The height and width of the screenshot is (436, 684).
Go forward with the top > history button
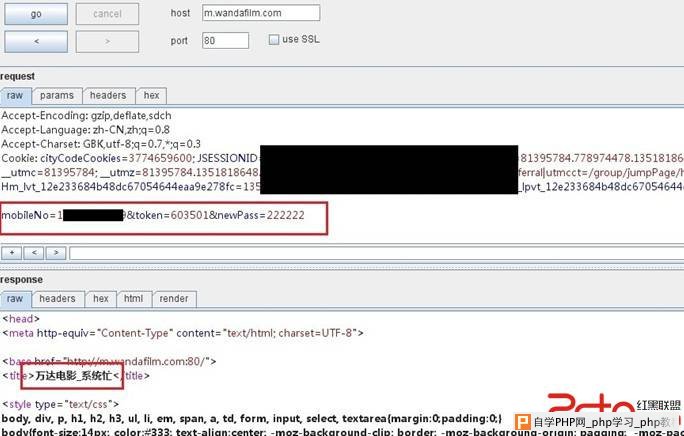point(107,41)
